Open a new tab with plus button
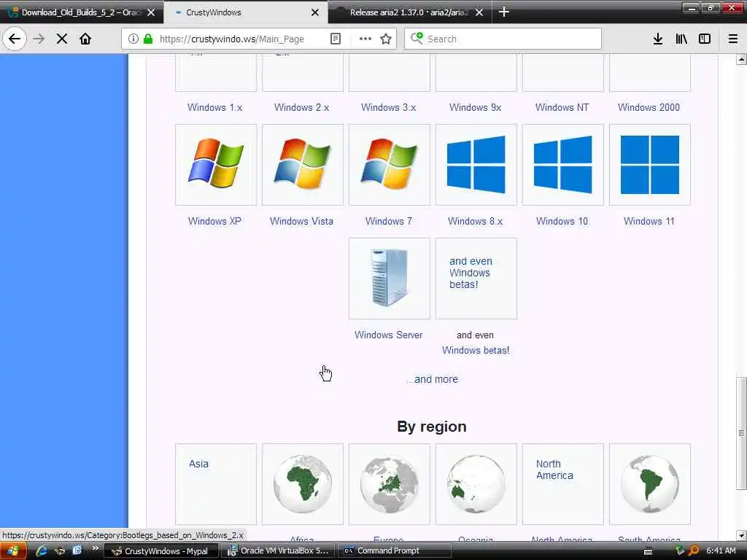 tap(504, 12)
